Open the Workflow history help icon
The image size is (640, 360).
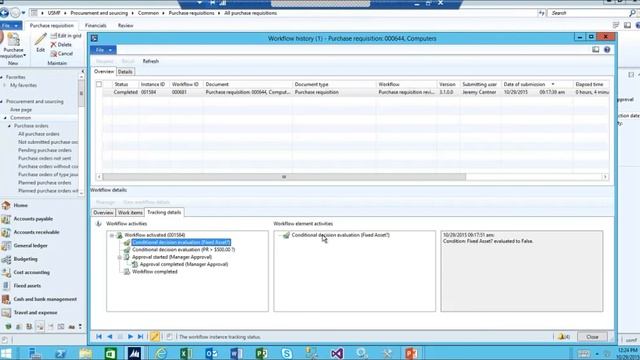[x=607, y=50]
